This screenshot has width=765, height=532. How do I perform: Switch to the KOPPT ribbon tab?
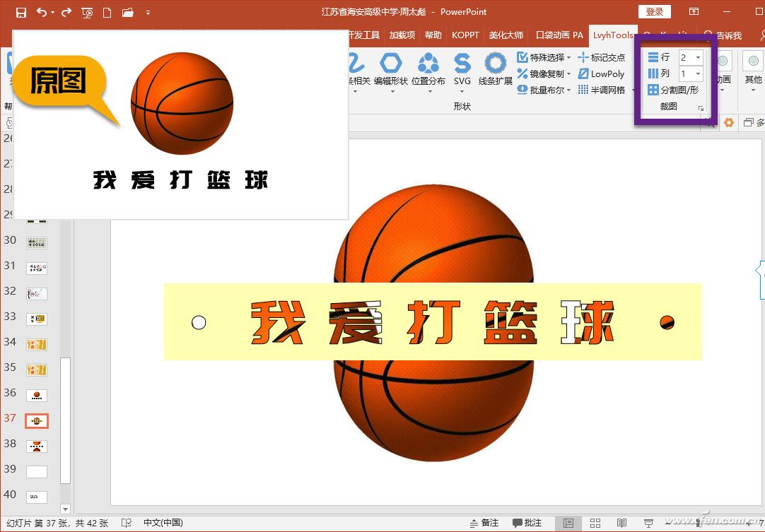(465, 35)
